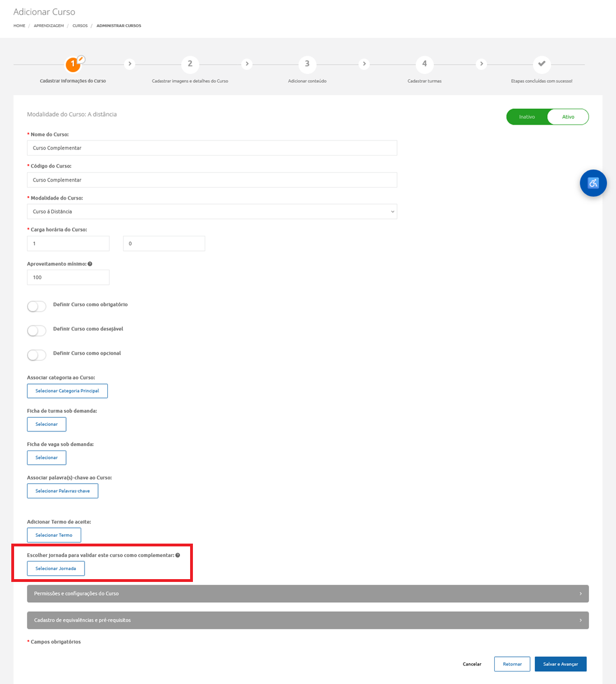Turn on Definir Curso como opcional
Viewport: 616px width, 684px height.
pos(37,355)
